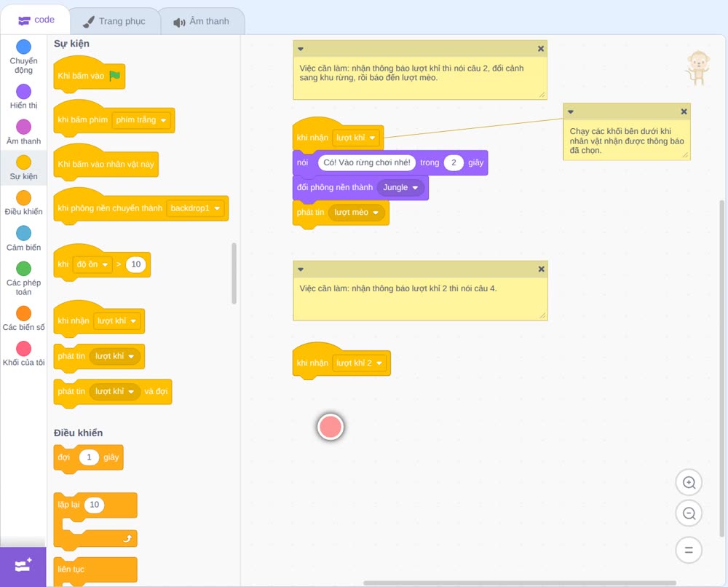Viewport: 728px width, 587px height.
Task: Open the Hiển thị block category
Action: (23, 97)
